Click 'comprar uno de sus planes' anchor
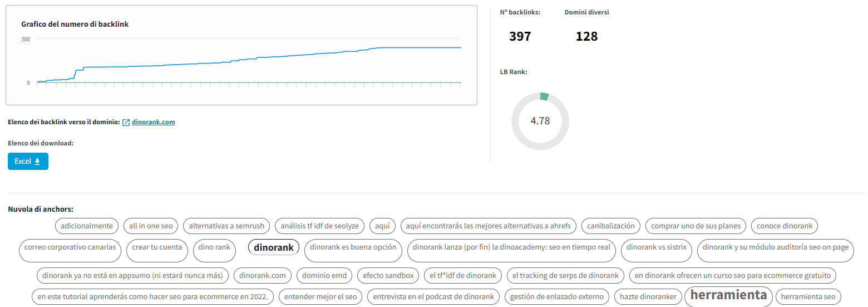This screenshot has width=868, height=307. (696, 226)
